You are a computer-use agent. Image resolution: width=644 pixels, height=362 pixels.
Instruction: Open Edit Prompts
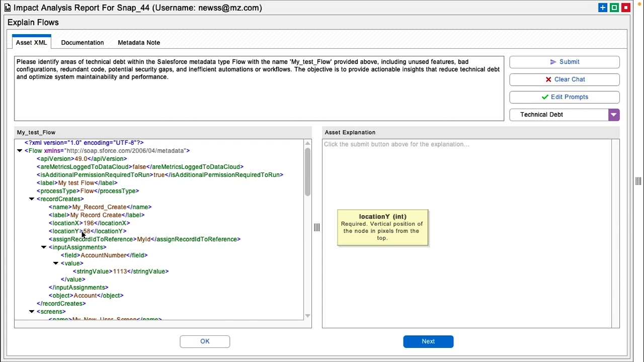565,97
